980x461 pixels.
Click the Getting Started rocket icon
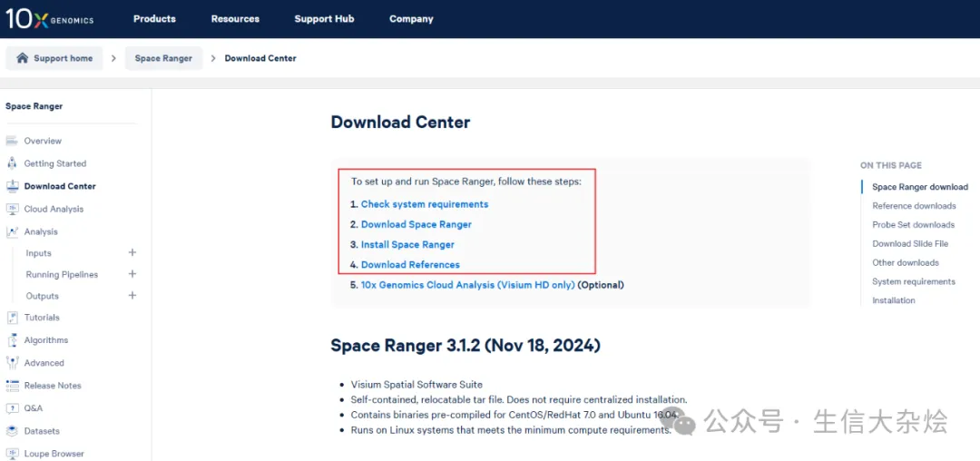[12, 163]
